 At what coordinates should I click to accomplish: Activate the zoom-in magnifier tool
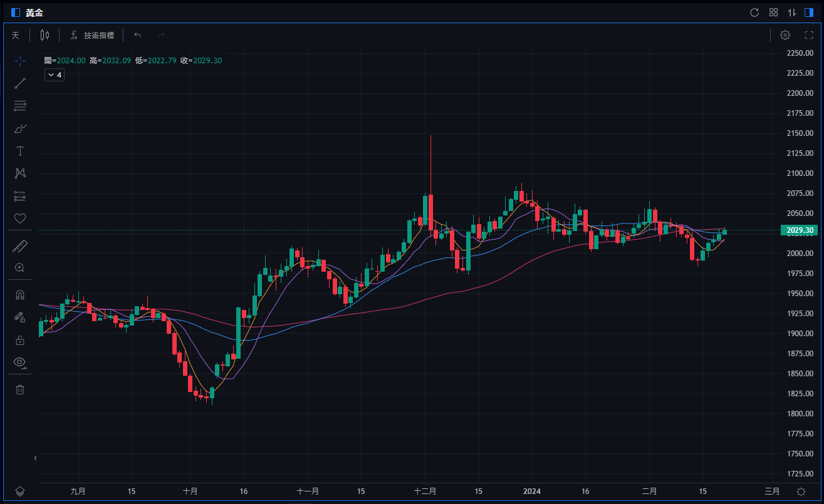[20, 268]
